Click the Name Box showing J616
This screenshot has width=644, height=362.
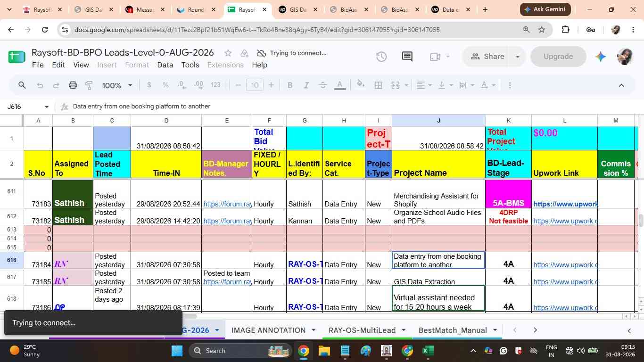[x=28, y=107]
